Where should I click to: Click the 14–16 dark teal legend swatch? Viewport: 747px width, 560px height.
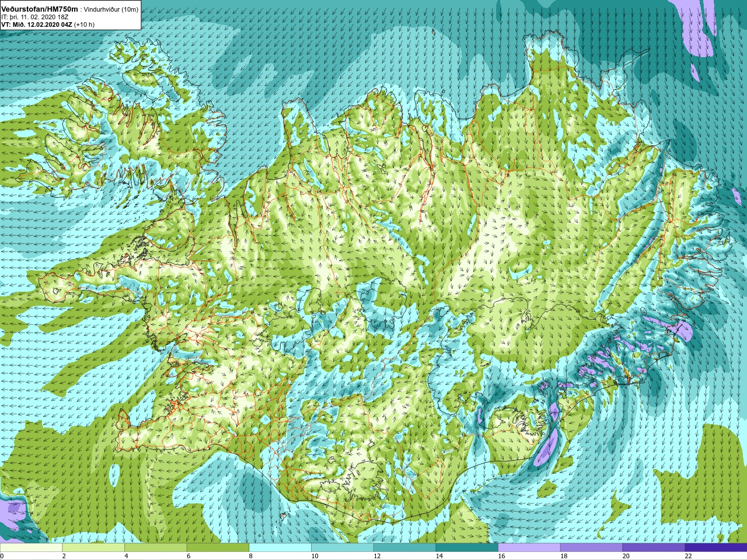click(467, 548)
